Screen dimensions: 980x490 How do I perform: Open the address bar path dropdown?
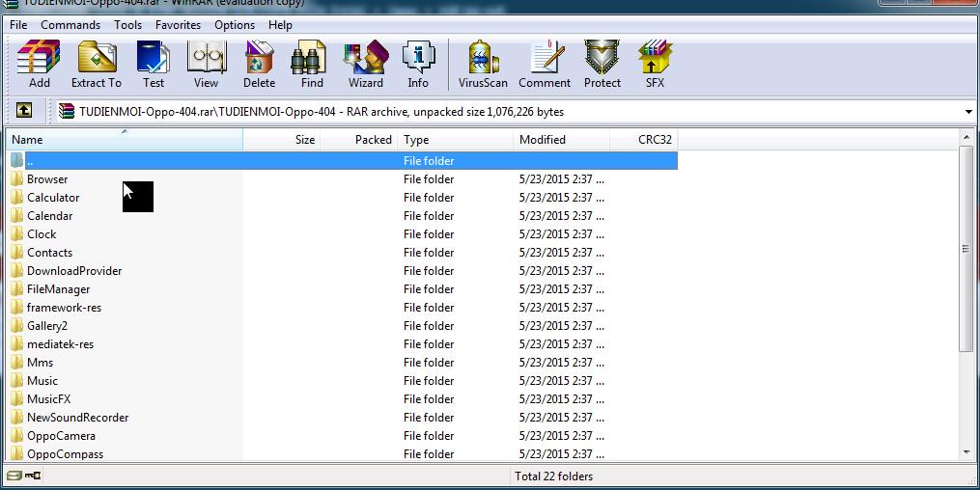(968, 112)
